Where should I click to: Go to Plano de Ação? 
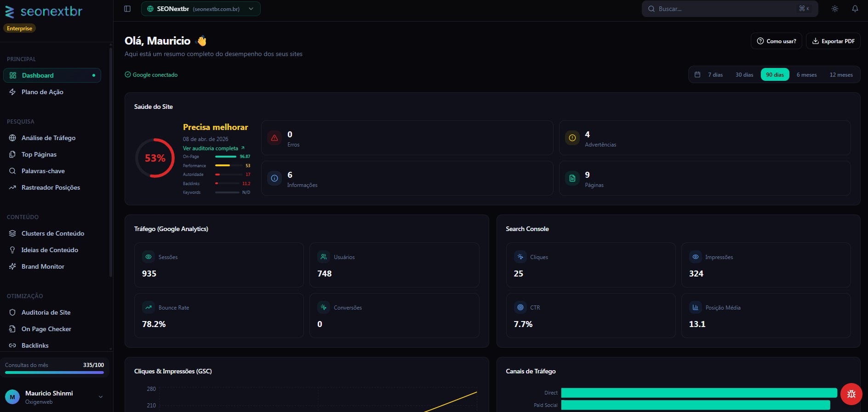52,92
